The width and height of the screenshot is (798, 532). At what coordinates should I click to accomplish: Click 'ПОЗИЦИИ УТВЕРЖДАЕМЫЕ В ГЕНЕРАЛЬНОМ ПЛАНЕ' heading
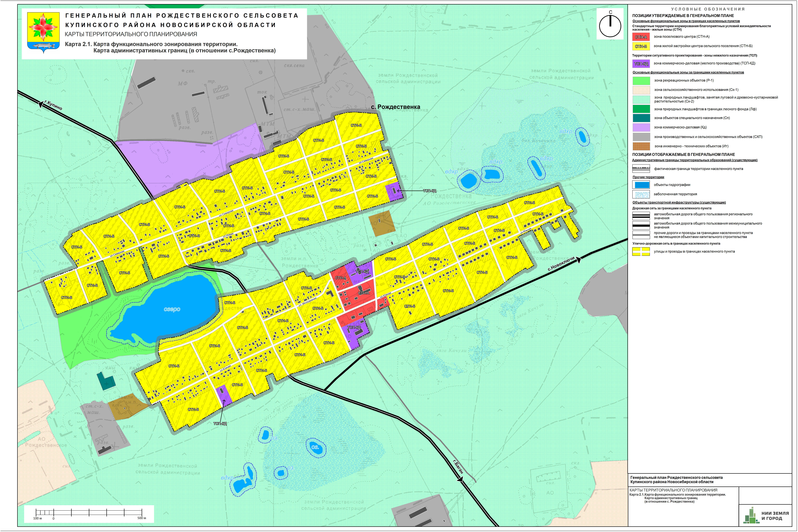(x=683, y=16)
